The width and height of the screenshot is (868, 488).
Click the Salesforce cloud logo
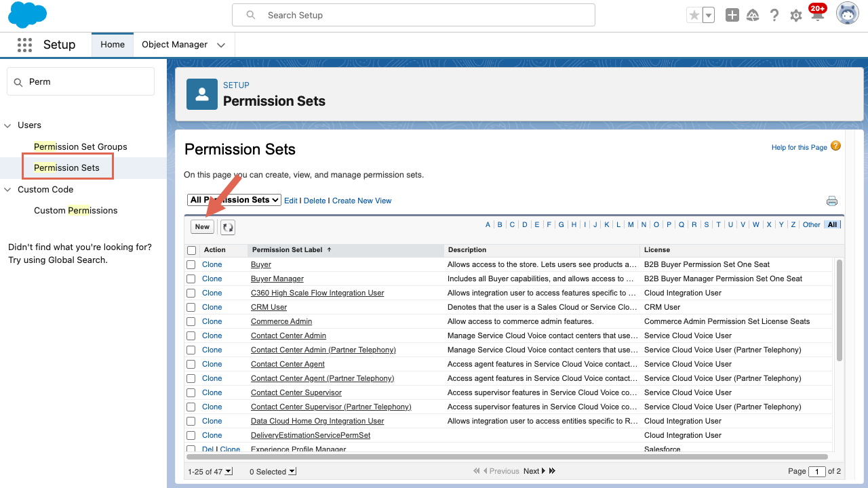pyautogui.click(x=27, y=15)
